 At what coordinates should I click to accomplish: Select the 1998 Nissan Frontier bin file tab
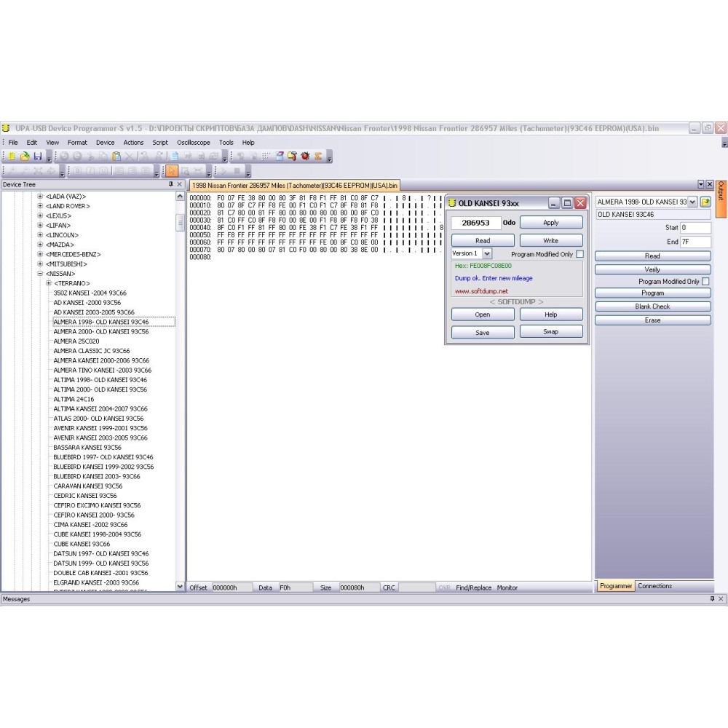click(295, 185)
